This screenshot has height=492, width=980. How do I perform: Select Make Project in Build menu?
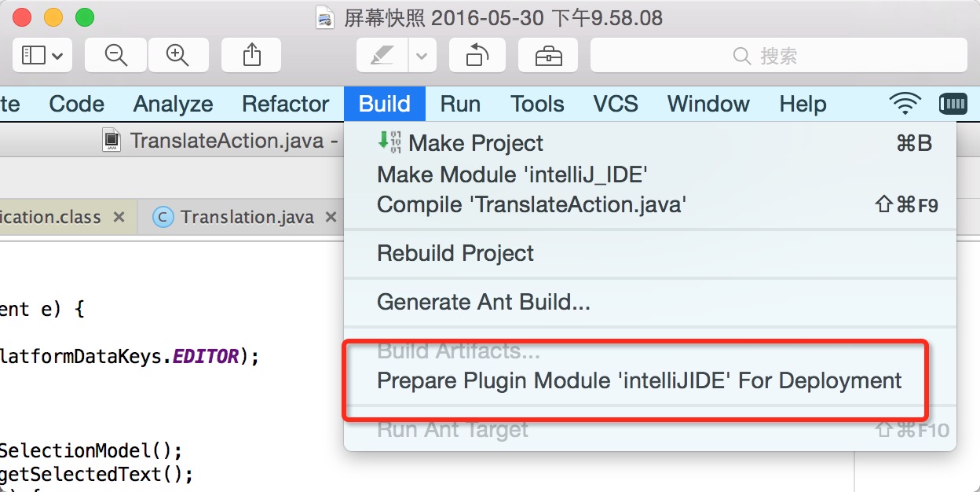(x=476, y=143)
